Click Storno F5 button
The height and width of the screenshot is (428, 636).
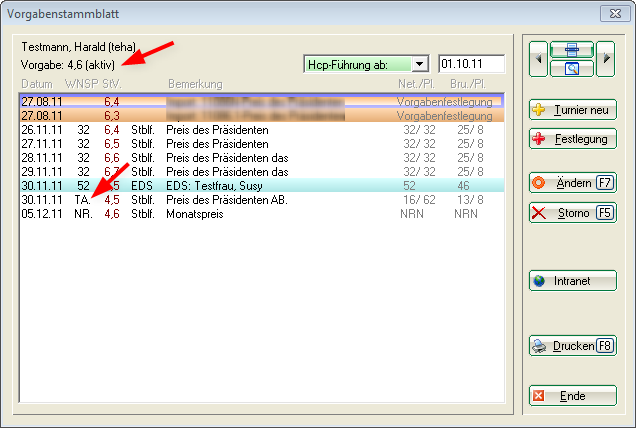click(x=573, y=213)
